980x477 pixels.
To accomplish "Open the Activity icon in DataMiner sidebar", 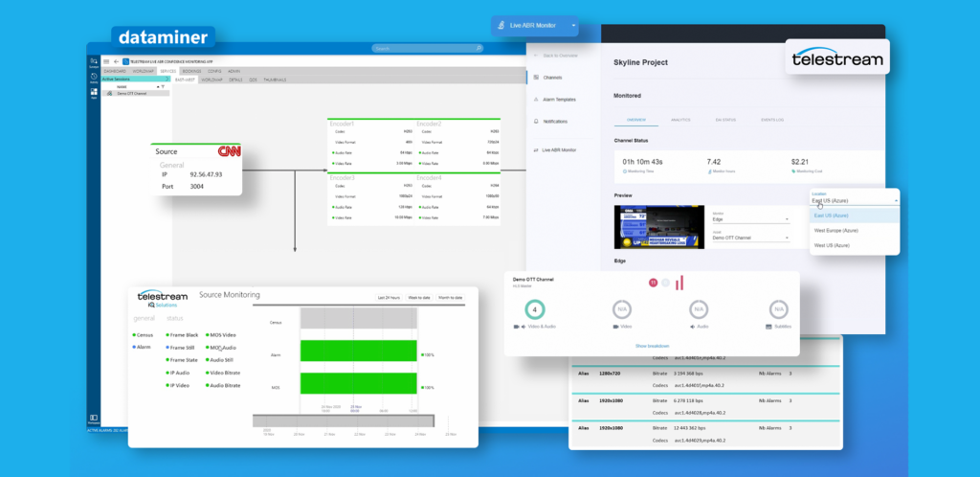I will point(93,77).
